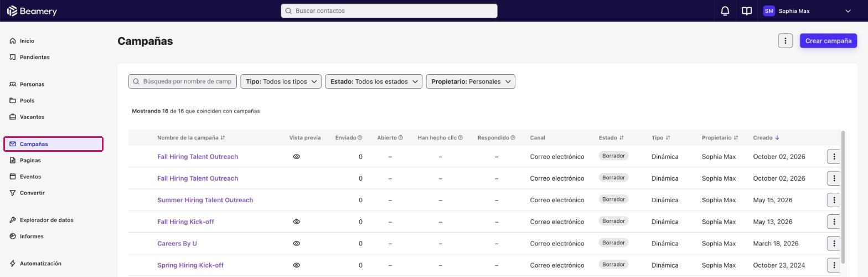Open the page options three-dot button
This screenshot has height=277, width=868.
(x=785, y=40)
